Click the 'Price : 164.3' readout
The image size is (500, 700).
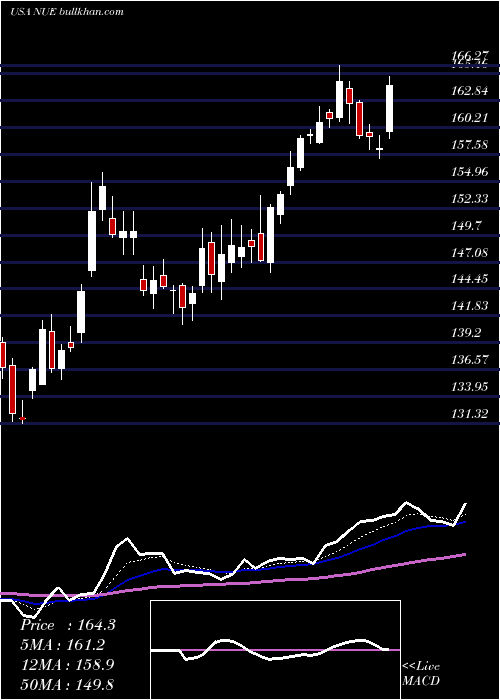pos(68,625)
